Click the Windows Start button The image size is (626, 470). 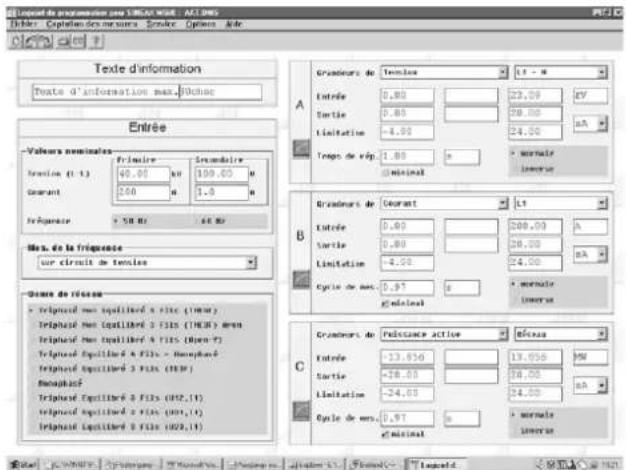coord(24,465)
